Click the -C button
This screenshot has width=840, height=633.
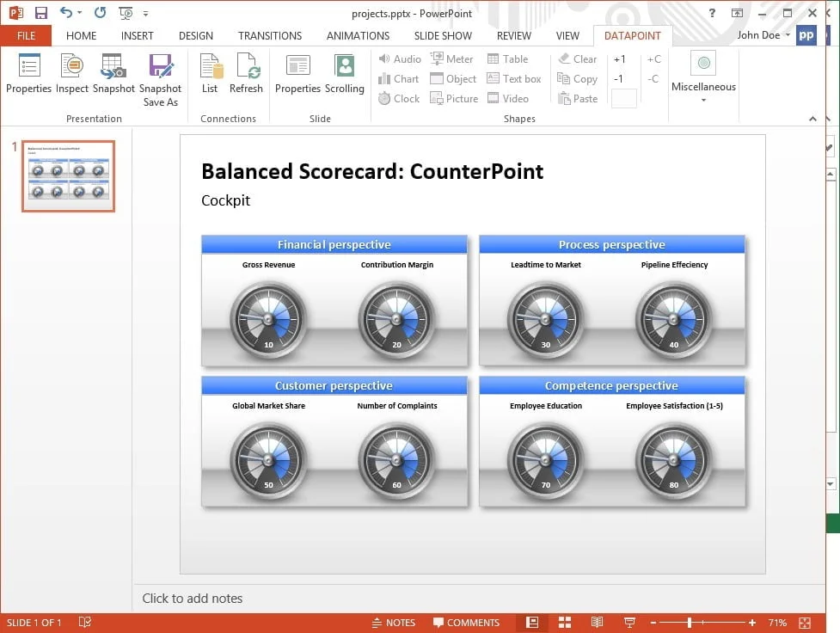[x=653, y=79]
